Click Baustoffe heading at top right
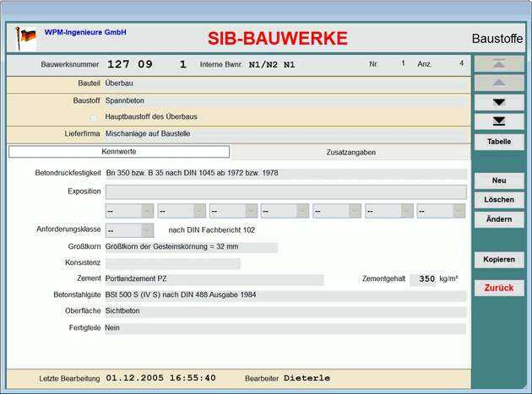The image size is (532, 394). pyautogui.click(x=497, y=39)
